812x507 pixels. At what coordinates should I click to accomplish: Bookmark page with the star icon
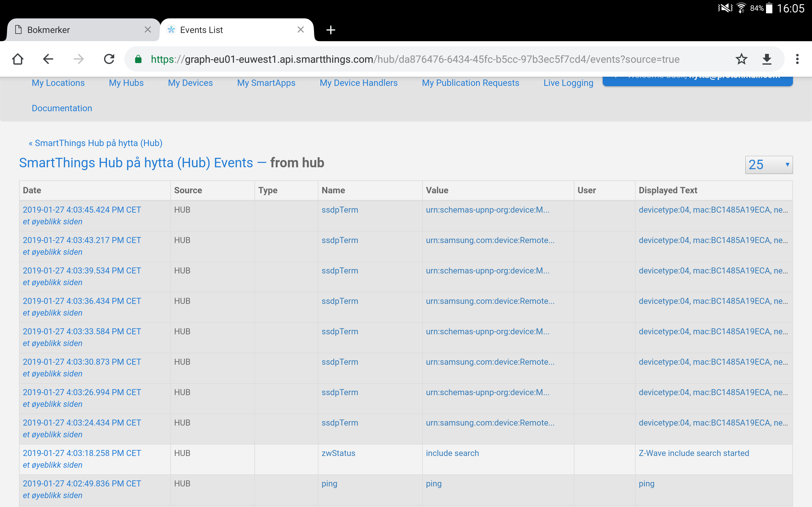click(x=741, y=59)
